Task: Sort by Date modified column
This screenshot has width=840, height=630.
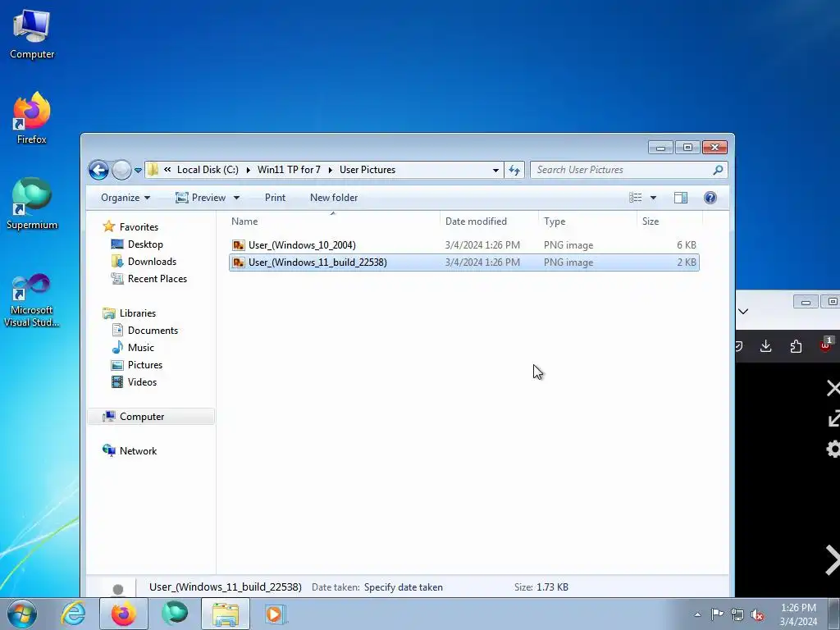Action: [x=490, y=221]
